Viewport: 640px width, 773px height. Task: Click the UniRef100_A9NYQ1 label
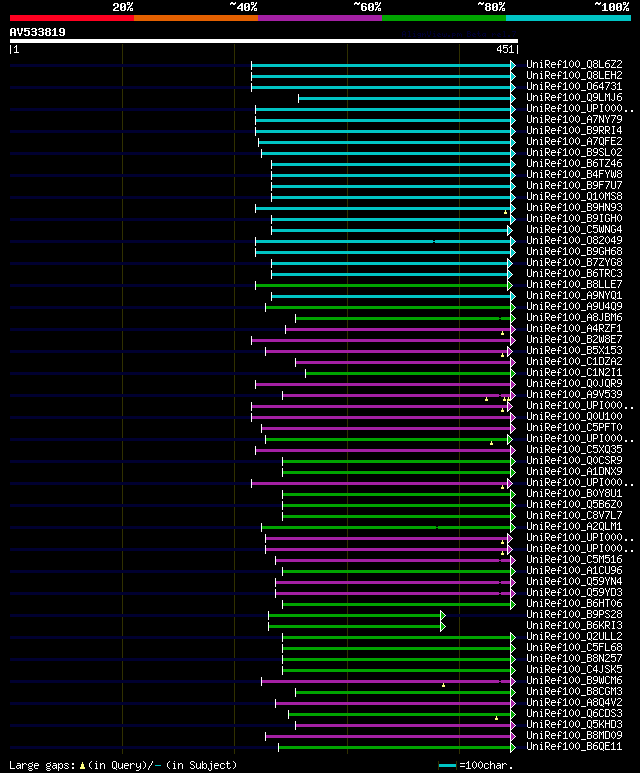point(574,296)
